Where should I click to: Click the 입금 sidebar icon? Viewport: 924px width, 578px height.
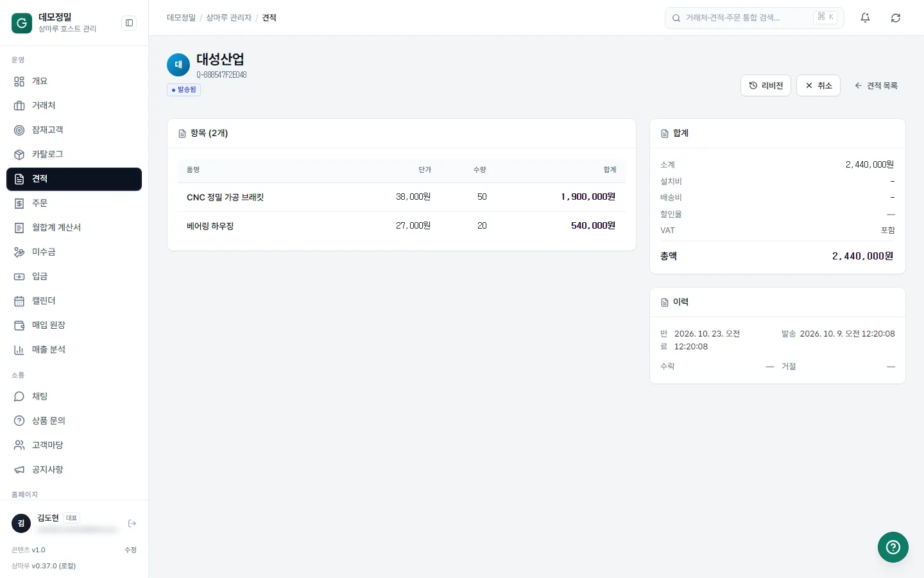pos(19,277)
